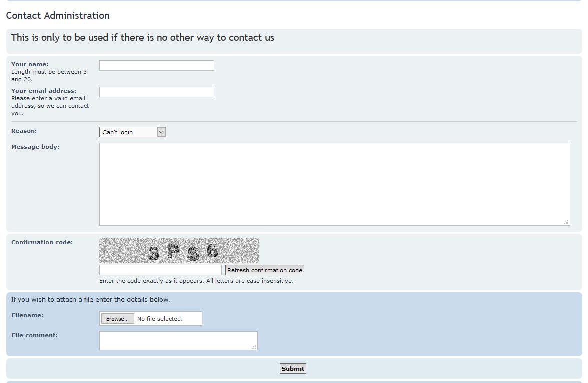Click the File comment box resize handle
588x383 pixels.
pos(255,346)
